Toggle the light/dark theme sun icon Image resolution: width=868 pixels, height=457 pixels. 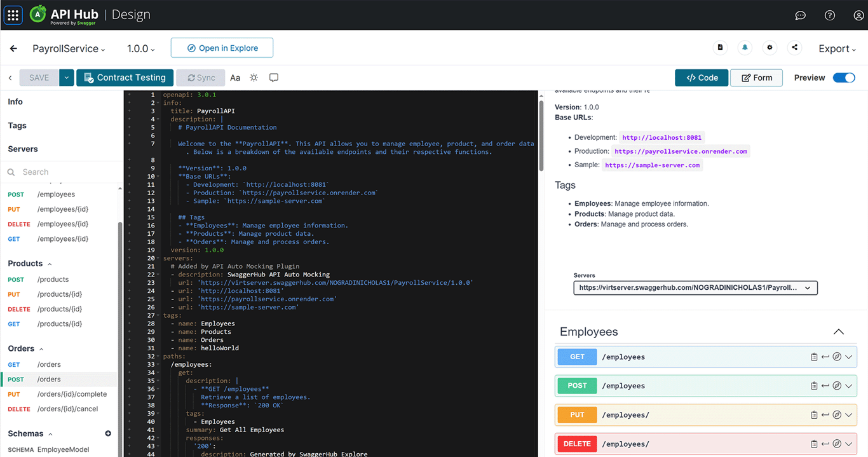pos(254,78)
